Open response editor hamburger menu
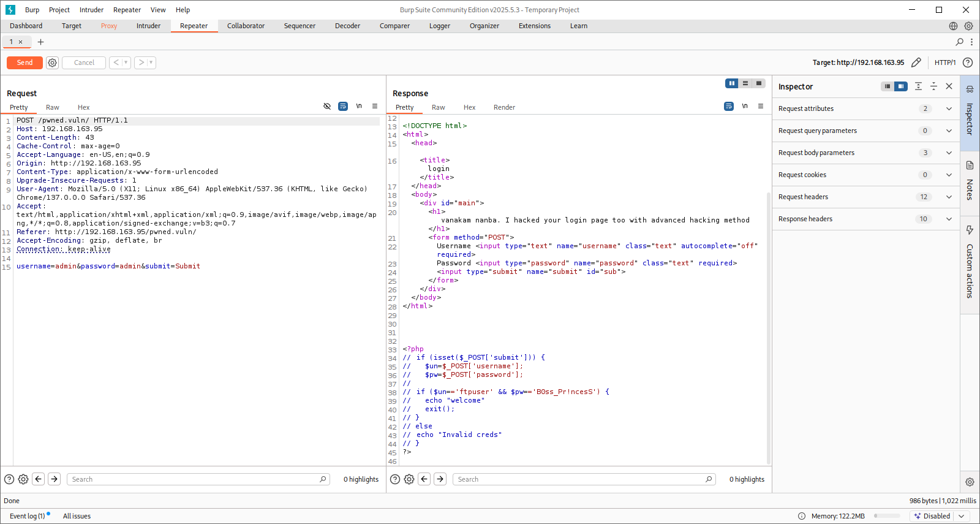 point(761,106)
